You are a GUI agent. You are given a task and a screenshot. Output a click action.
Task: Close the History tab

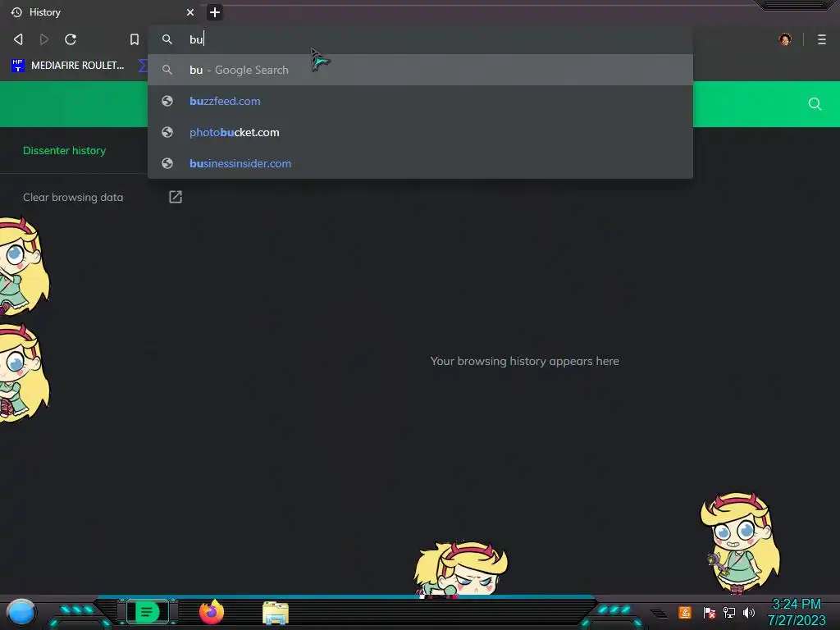pyautogui.click(x=190, y=12)
